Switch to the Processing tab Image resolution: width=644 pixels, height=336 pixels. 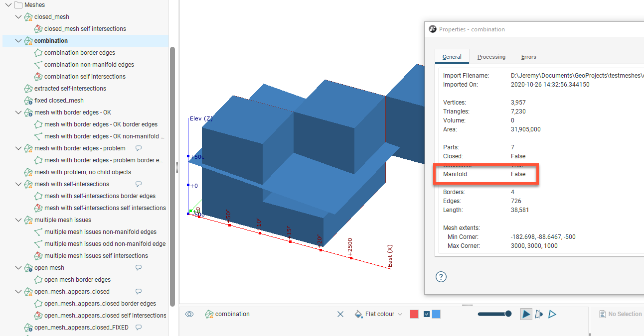[x=491, y=57]
